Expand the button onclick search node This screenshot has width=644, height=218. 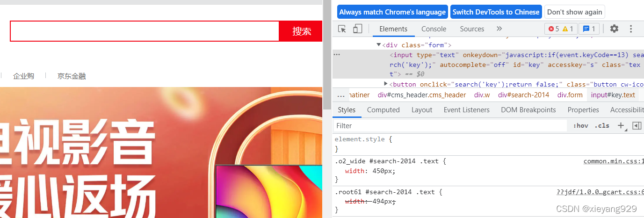click(x=386, y=84)
